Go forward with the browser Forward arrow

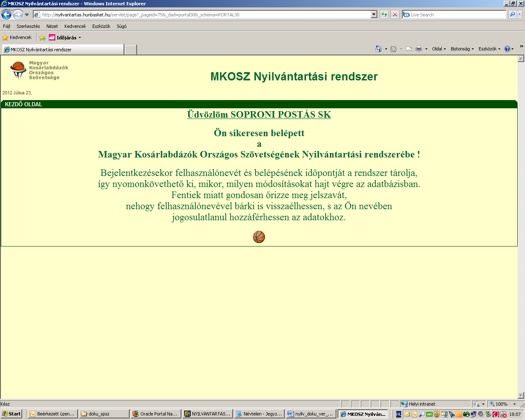tap(18, 15)
